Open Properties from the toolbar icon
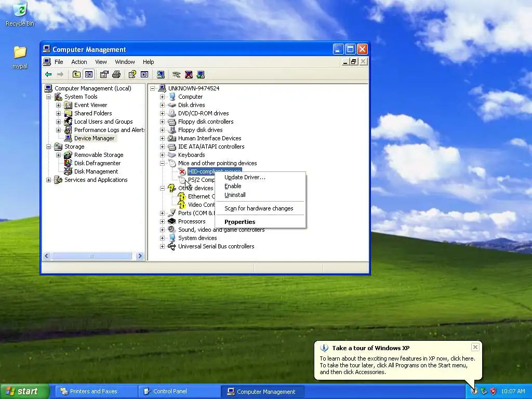 pos(104,74)
